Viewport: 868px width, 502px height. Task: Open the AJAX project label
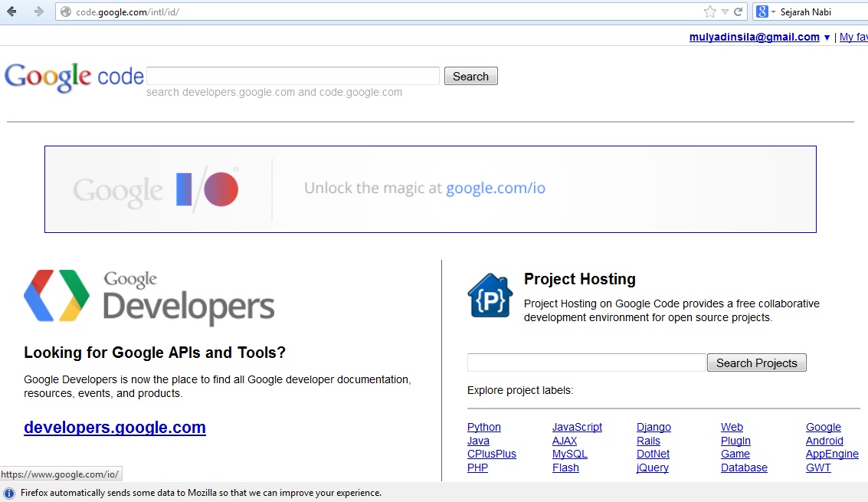[565, 441]
